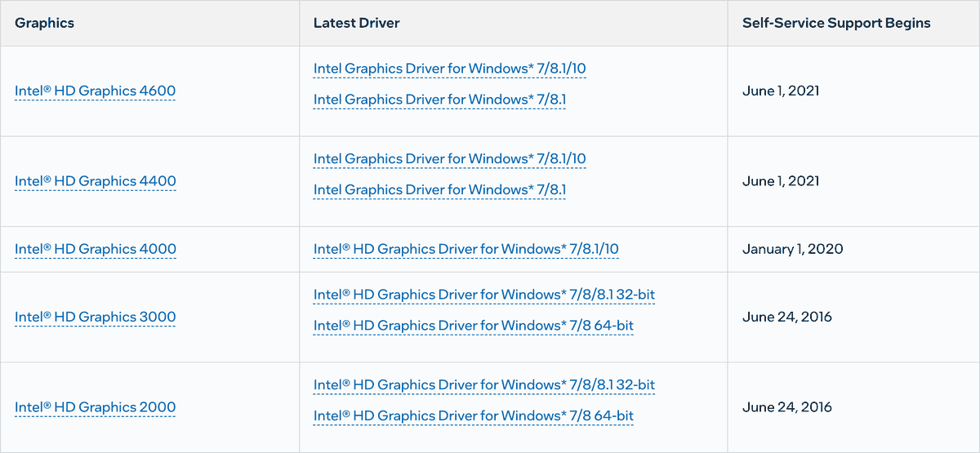
Task: Open 32-bit driver link for HD Graphics 3000
Action: pos(484,294)
